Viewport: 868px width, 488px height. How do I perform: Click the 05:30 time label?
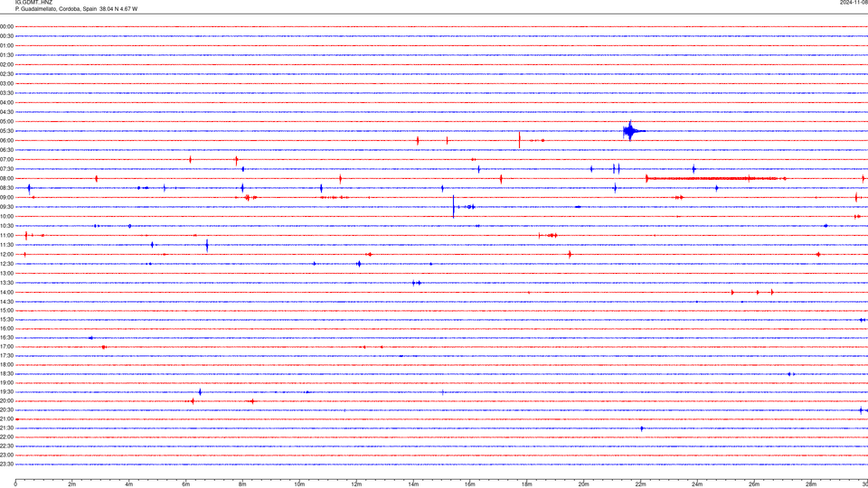click(6, 131)
